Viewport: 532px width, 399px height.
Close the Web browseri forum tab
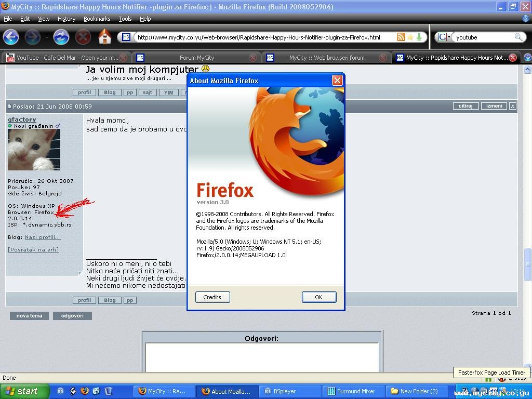point(383,58)
